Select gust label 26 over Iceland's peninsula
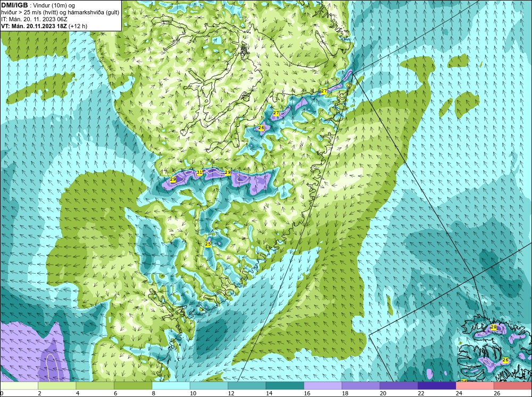 [x=505, y=360]
